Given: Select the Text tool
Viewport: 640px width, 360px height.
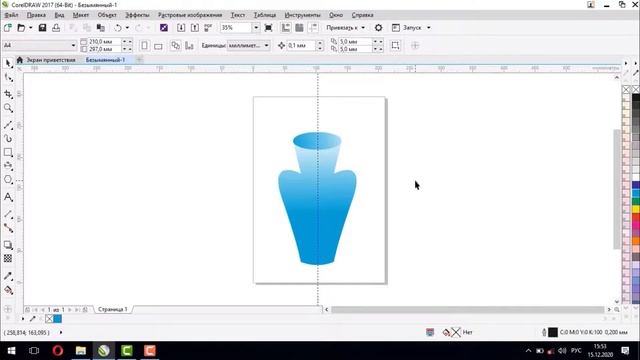Looking at the screenshot, I should click(x=8, y=198).
